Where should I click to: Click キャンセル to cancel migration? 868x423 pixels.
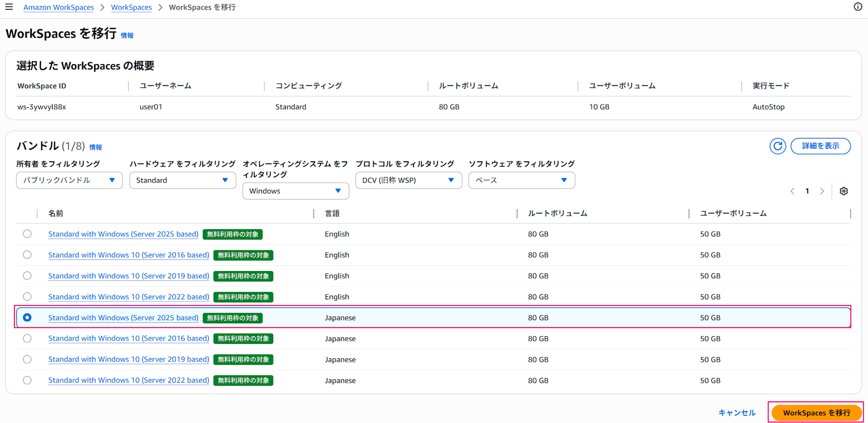tap(737, 413)
